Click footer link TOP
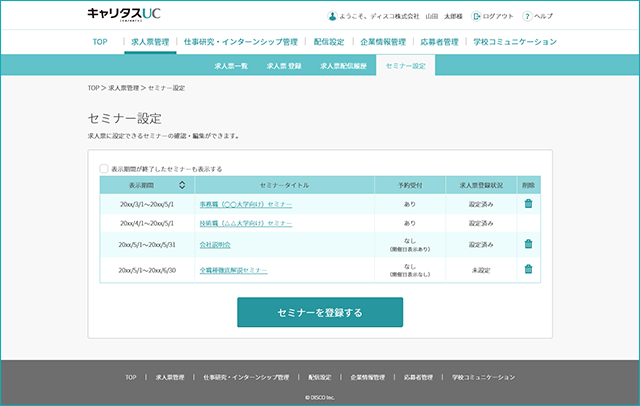This screenshot has width=640, height=406. point(131,377)
